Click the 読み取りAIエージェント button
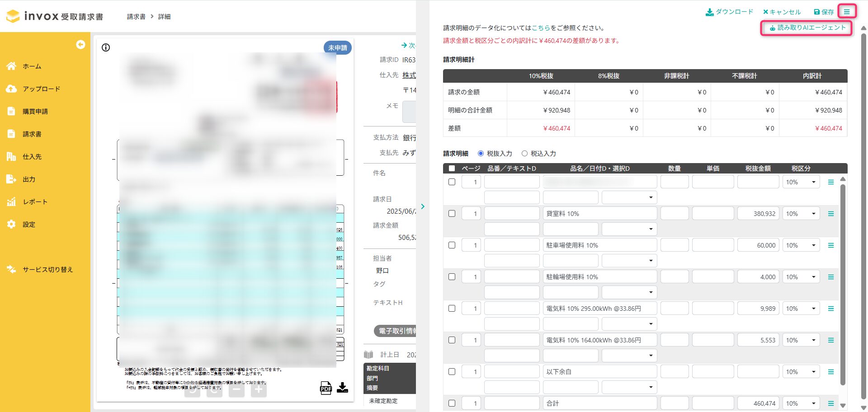 [807, 28]
